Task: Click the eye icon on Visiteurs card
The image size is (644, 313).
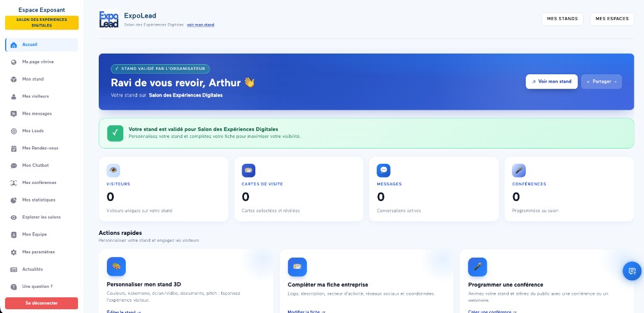Action: (x=113, y=170)
